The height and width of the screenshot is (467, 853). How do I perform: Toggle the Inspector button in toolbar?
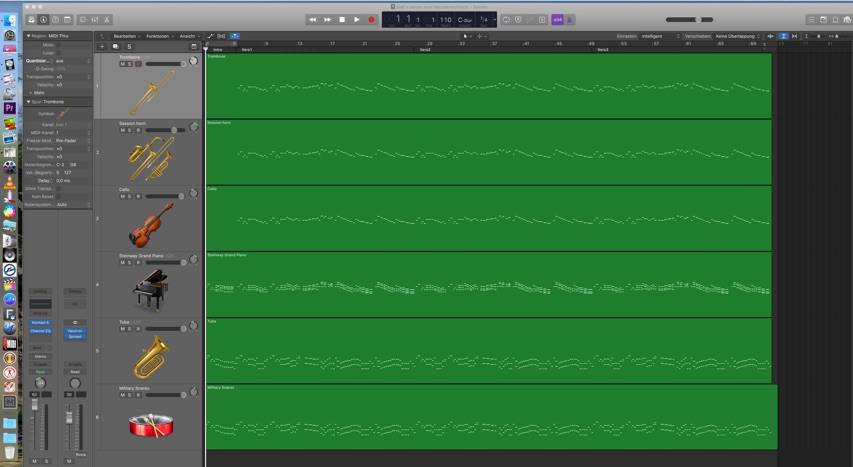click(x=43, y=20)
